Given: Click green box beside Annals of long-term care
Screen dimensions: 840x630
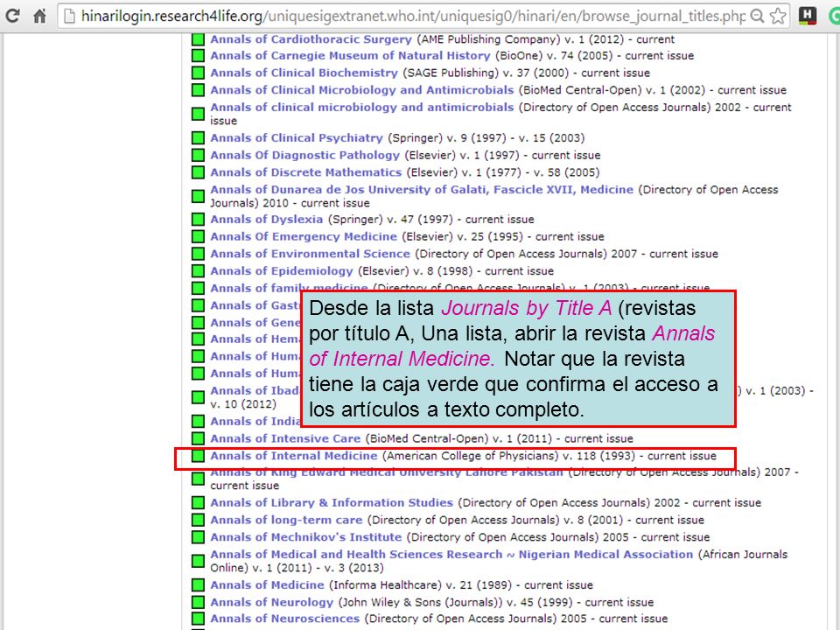Looking at the screenshot, I should click(x=199, y=520).
